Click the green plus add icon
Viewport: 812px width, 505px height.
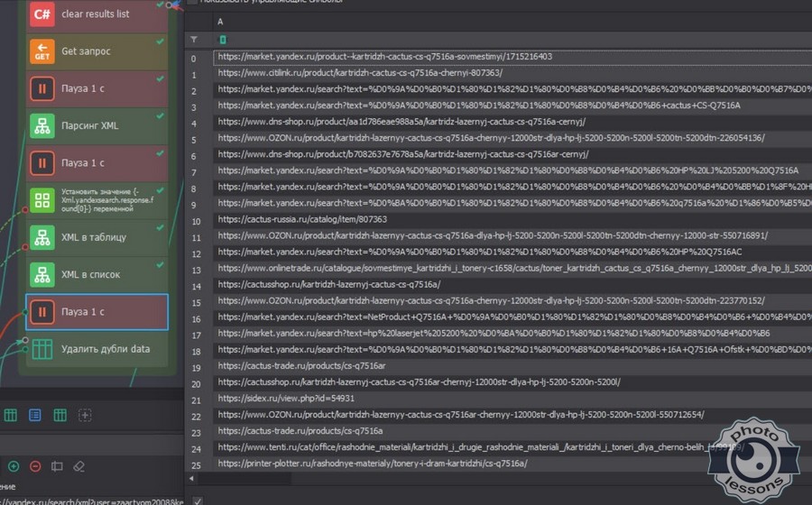[14, 466]
